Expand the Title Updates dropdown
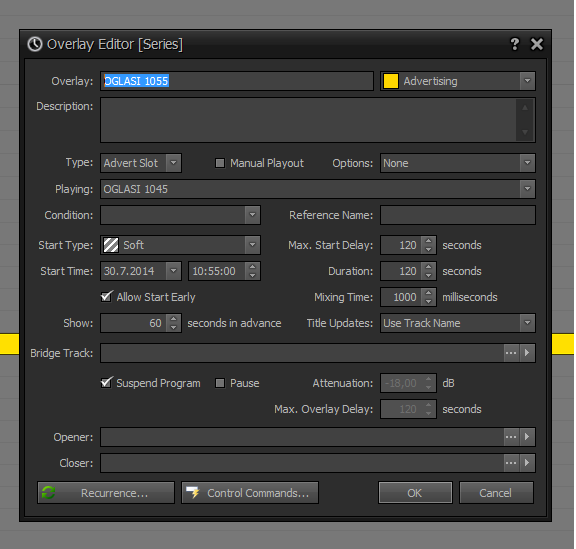576x549 pixels. [527, 323]
